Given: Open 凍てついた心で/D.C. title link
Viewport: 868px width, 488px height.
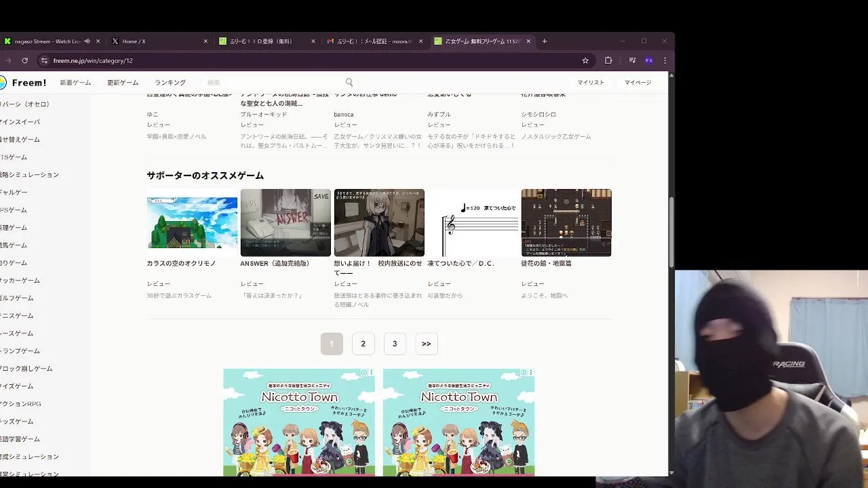Looking at the screenshot, I should 461,264.
